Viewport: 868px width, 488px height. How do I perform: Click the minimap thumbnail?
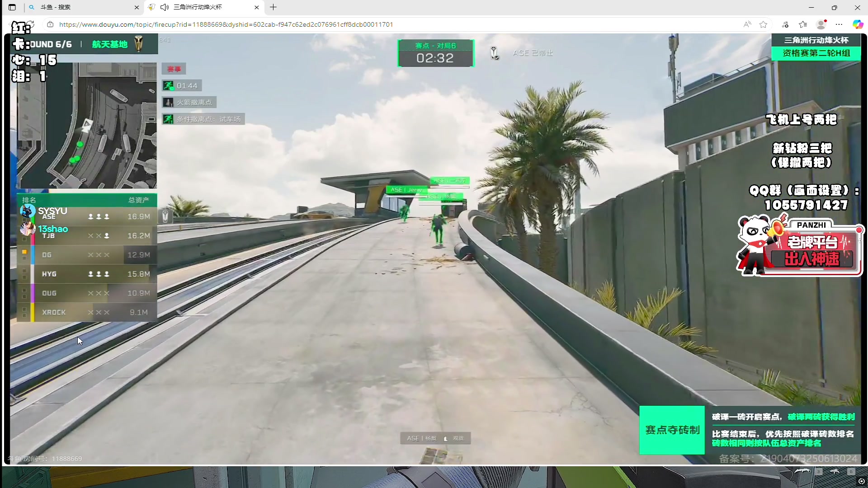(87, 126)
